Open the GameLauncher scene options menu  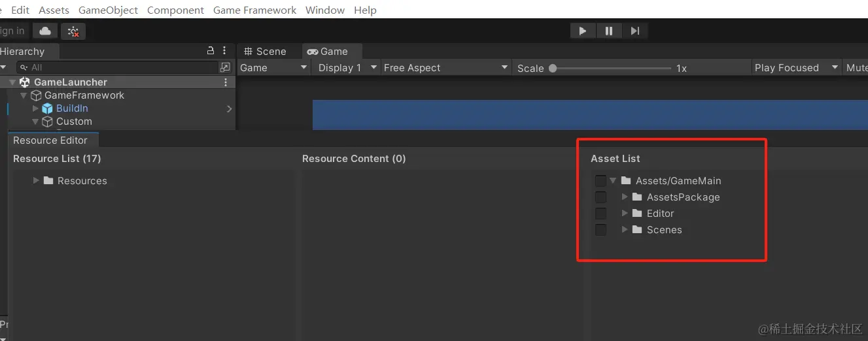226,82
